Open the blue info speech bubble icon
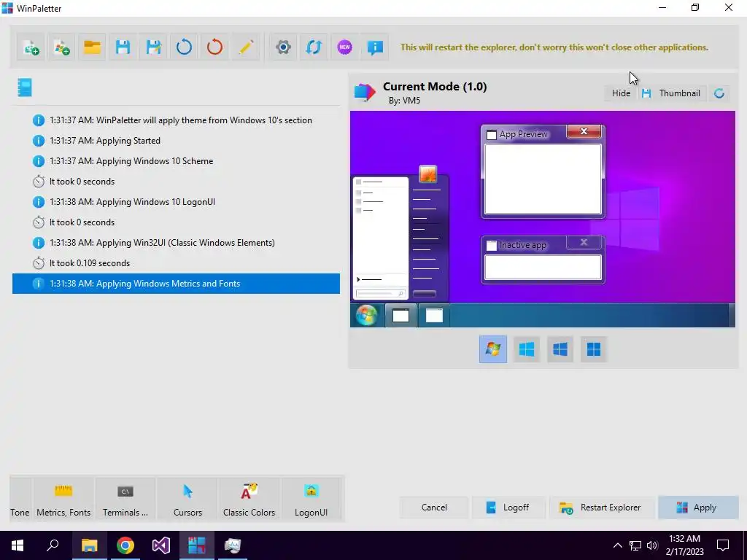Viewport: 747px width, 560px height. click(x=375, y=47)
